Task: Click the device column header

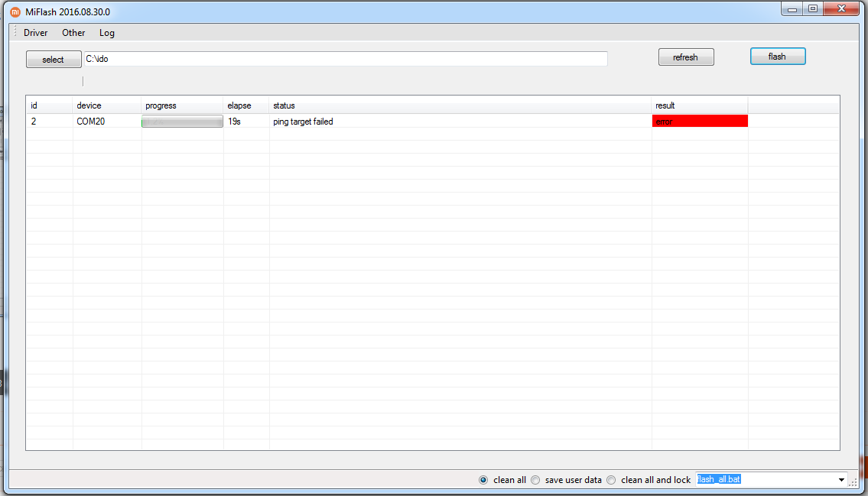Action: (x=106, y=105)
